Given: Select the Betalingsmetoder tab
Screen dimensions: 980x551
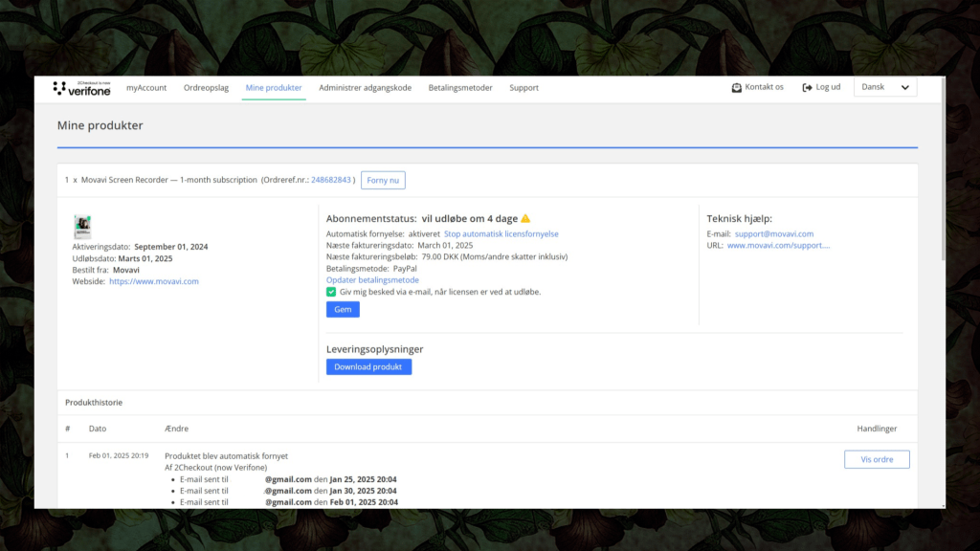Looking at the screenshot, I should [460, 88].
